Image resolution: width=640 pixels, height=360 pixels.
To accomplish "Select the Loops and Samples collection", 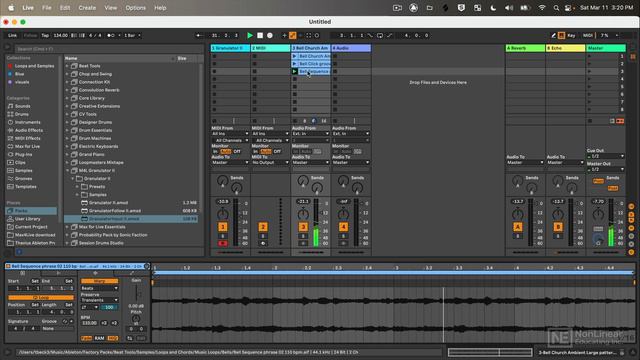I will pyautogui.click(x=34, y=66).
